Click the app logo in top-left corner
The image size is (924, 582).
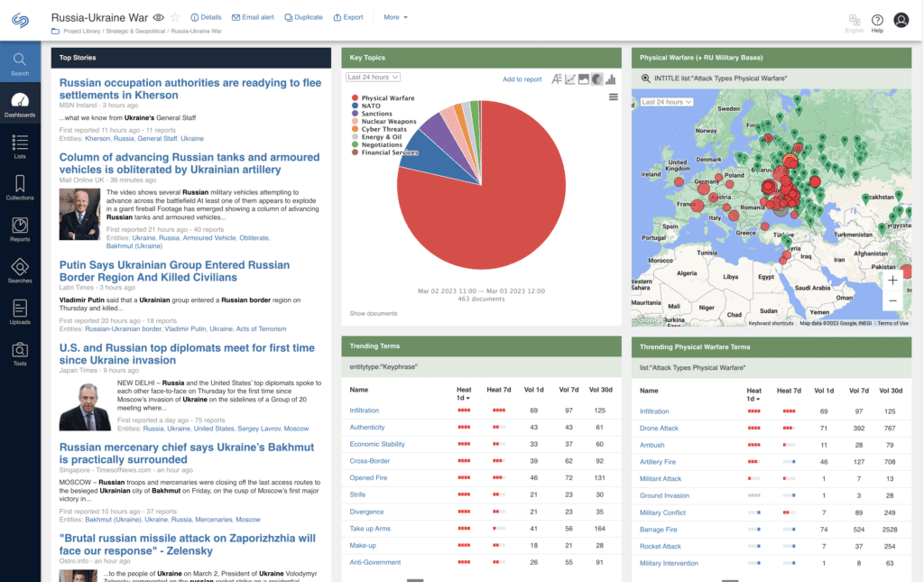click(x=20, y=20)
